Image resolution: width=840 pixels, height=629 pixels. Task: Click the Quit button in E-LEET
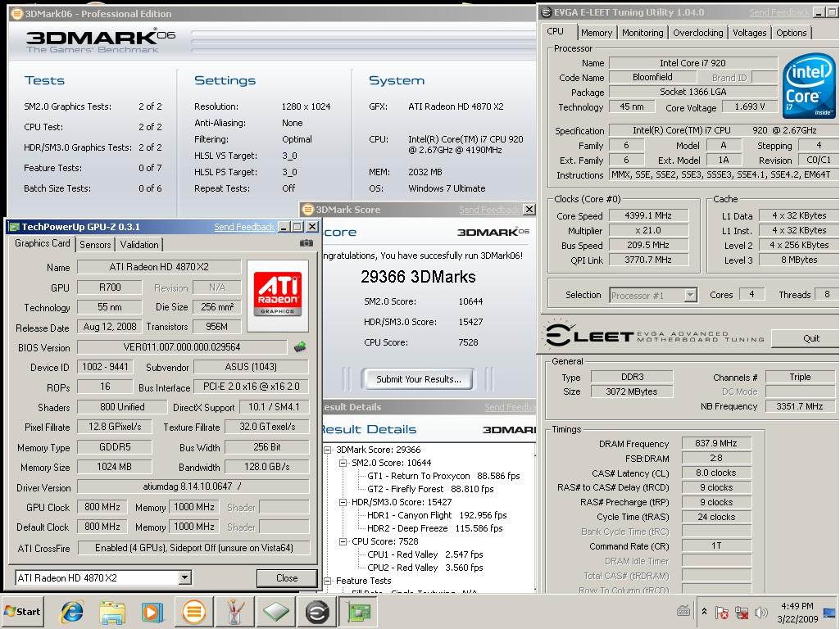tap(804, 338)
